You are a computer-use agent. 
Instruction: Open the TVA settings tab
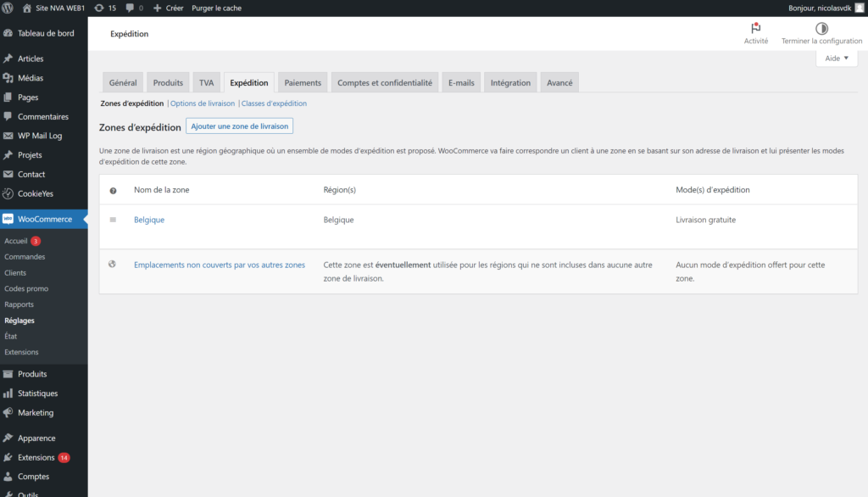click(207, 82)
